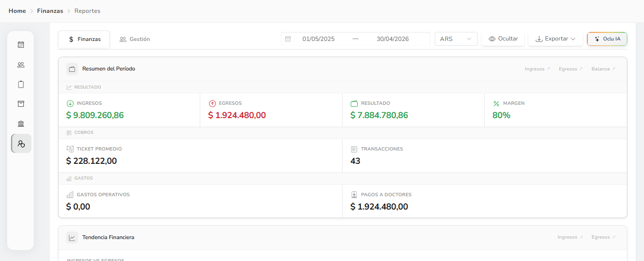Screen dimensions: 644x261
Task: Open the Oclu IA assistant button
Action: coord(607,39)
